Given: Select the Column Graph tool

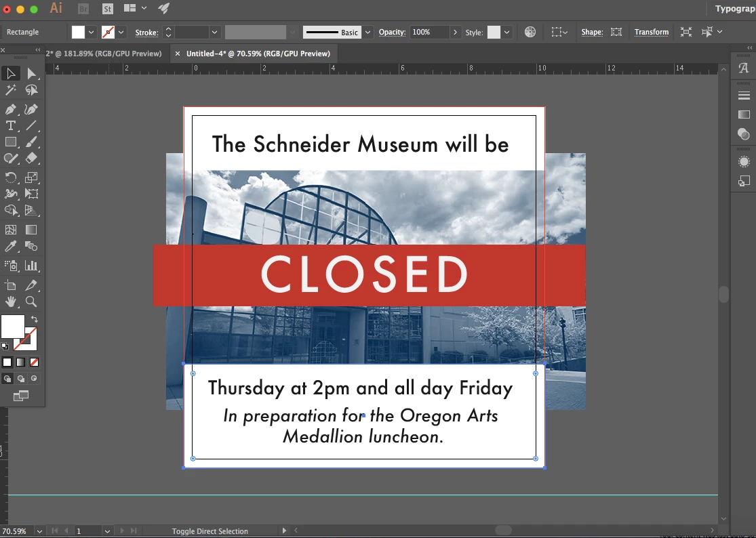Looking at the screenshot, I should tap(31, 266).
